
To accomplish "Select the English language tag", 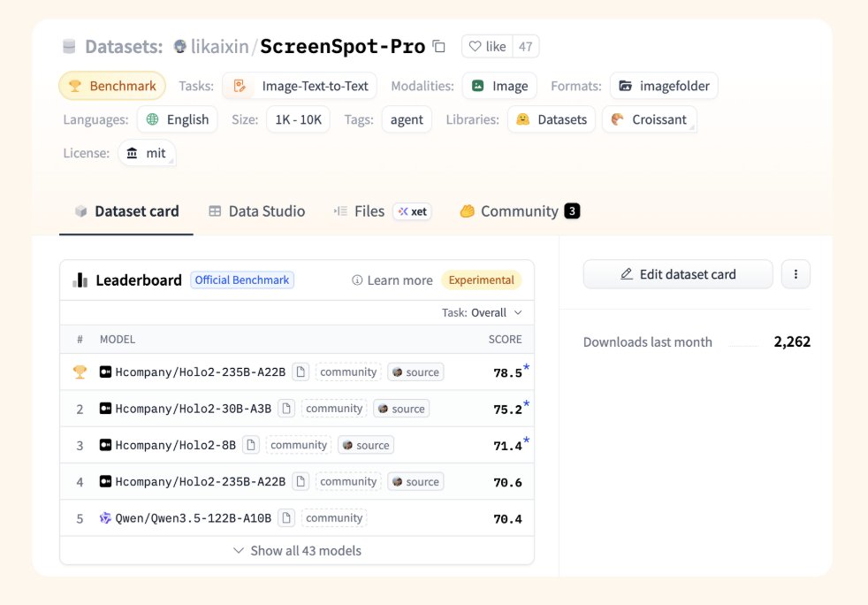I will (x=177, y=119).
